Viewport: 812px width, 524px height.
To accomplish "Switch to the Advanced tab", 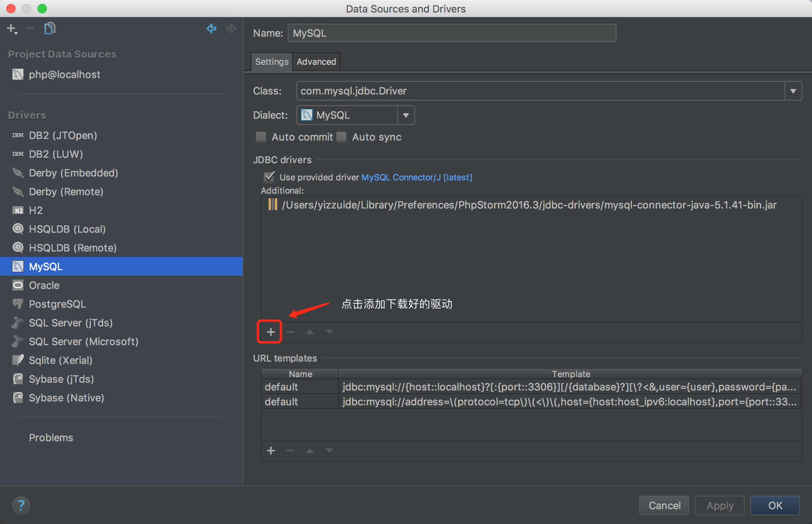I will [x=316, y=62].
